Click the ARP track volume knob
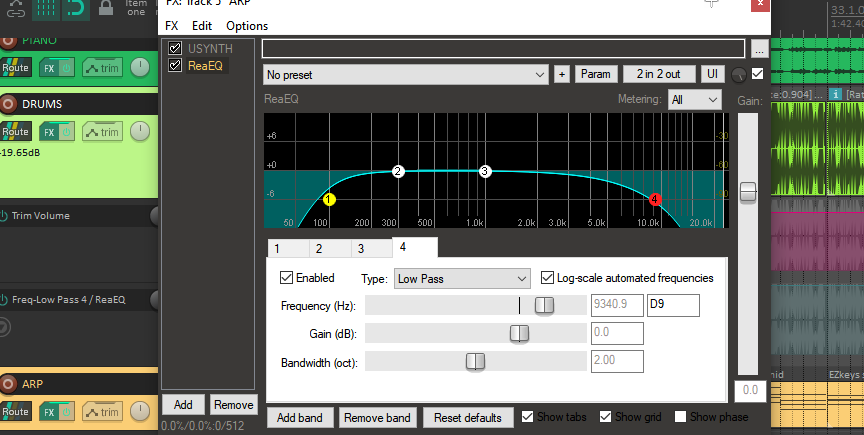The height and width of the screenshot is (435, 864). 140,411
